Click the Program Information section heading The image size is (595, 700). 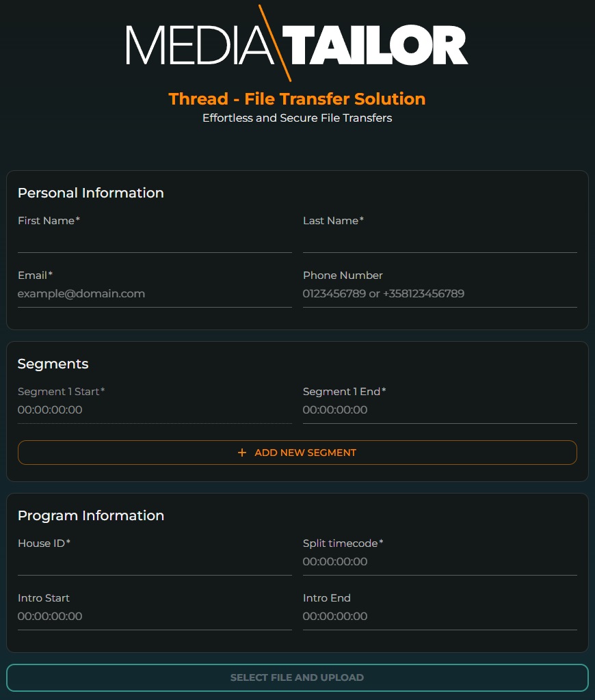tap(91, 515)
